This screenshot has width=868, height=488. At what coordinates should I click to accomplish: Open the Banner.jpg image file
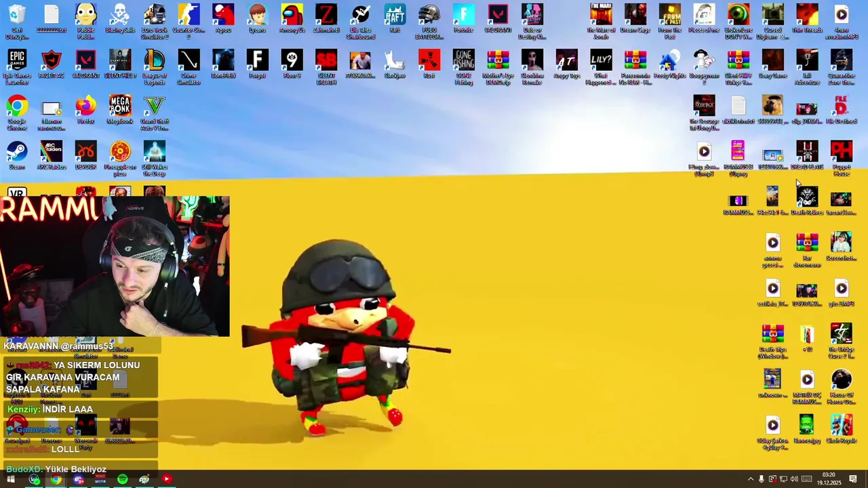click(x=807, y=429)
